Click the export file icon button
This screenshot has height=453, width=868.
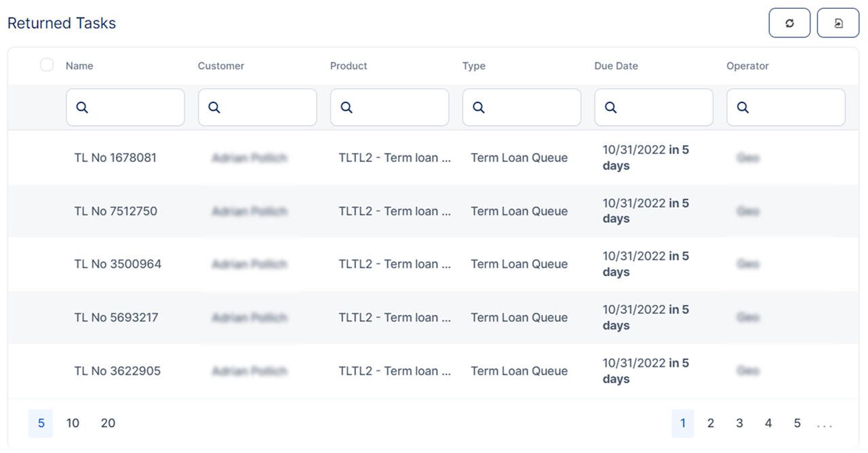point(838,23)
